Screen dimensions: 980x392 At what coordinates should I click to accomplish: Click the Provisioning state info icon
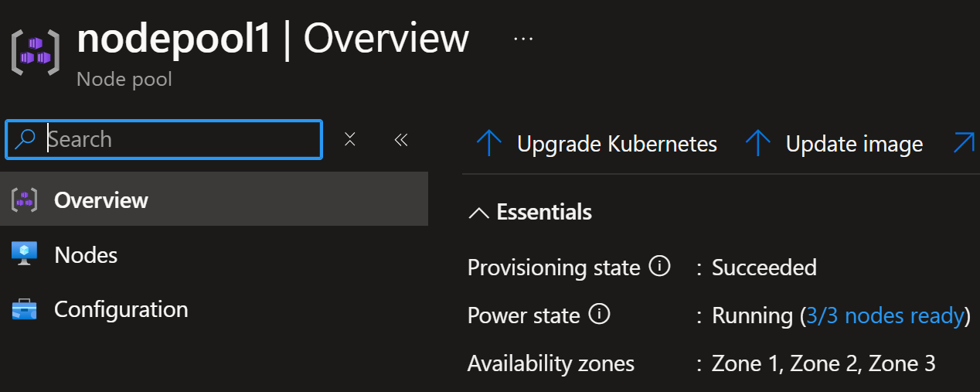[659, 267]
